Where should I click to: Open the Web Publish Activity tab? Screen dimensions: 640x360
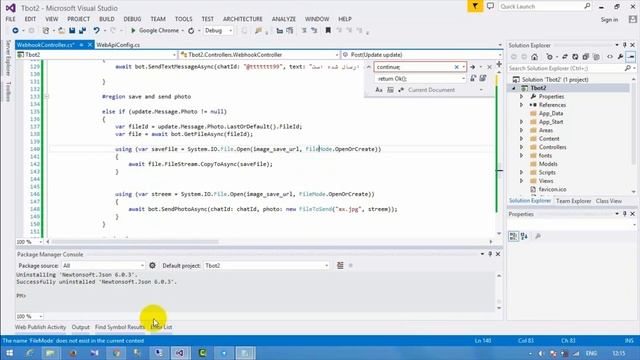(x=40, y=327)
